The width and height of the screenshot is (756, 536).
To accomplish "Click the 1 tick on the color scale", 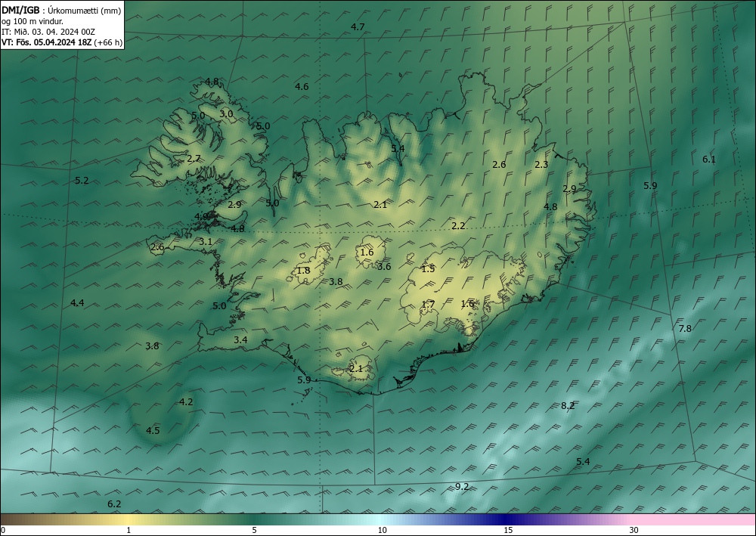I will tap(129, 531).
